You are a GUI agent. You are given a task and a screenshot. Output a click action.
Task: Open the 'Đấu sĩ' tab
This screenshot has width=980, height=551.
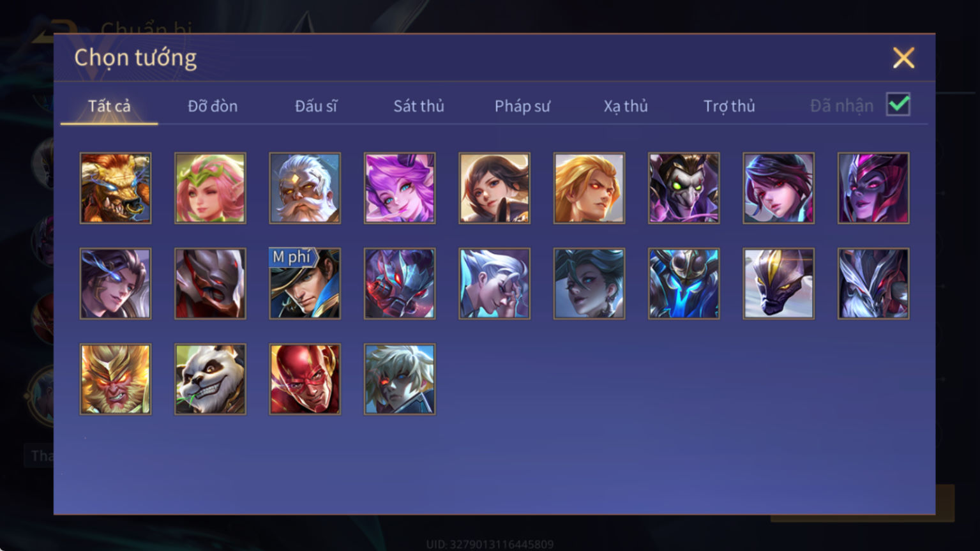[x=316, y=106]
